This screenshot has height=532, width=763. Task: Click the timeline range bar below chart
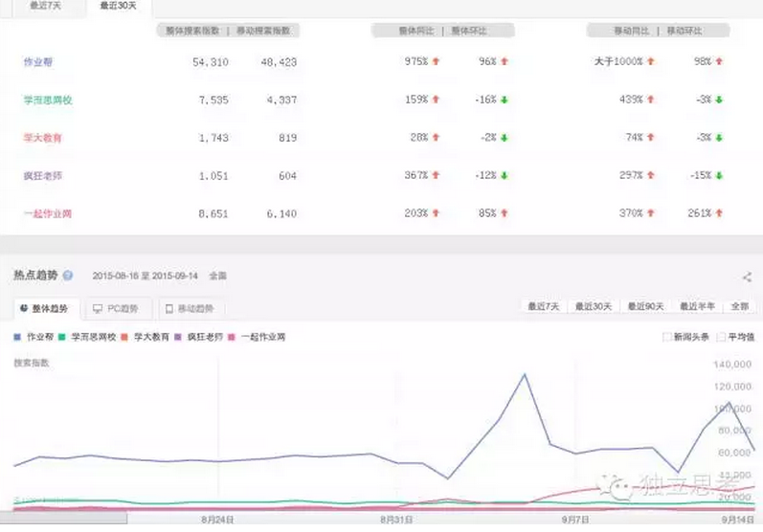381,518
